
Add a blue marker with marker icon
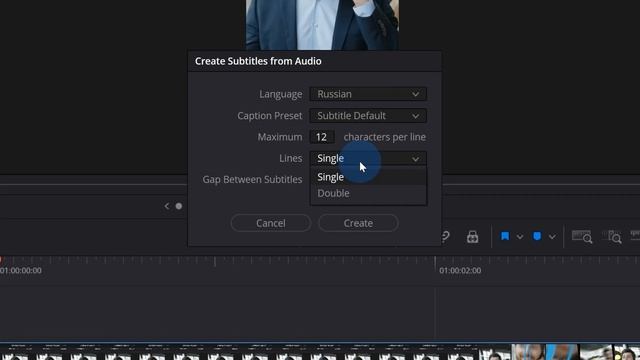(537, 236)
